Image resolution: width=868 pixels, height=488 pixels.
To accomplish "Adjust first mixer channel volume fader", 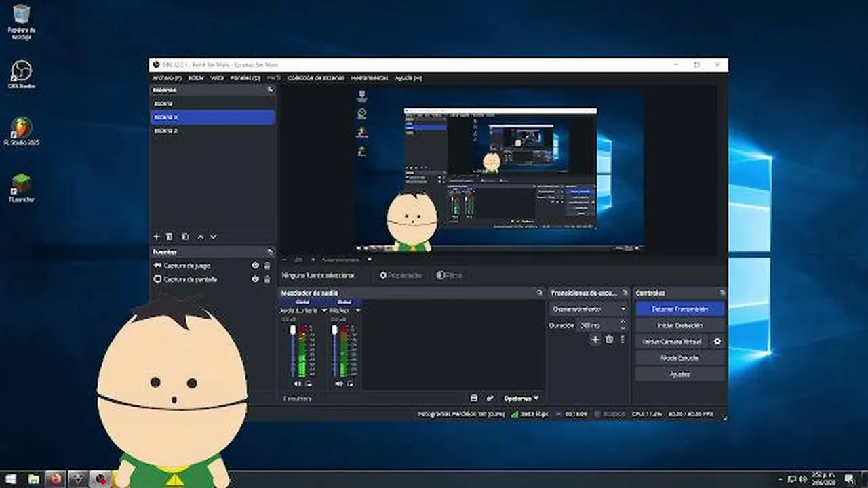I will click(293, 350).
